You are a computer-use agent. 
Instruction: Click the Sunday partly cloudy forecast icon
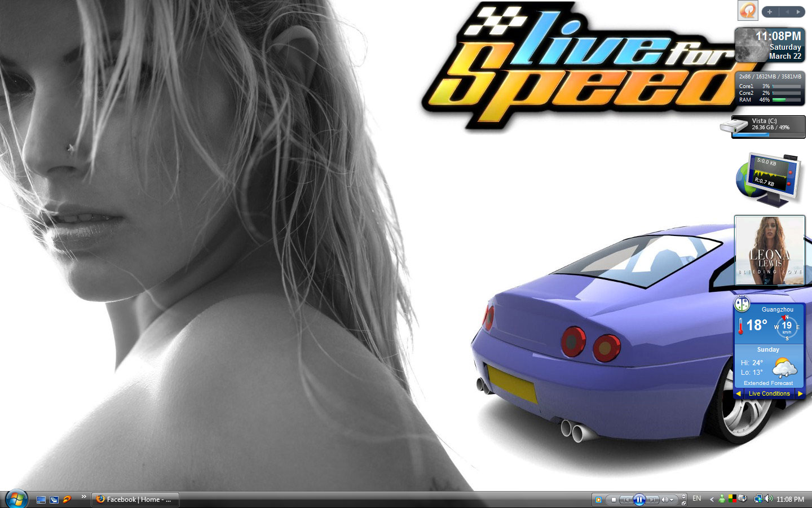point(784,367)
